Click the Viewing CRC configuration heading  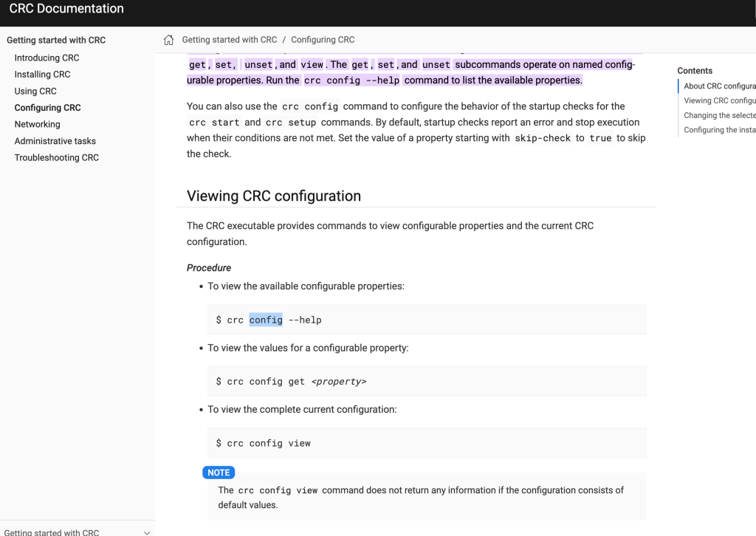tap(274, 196)
